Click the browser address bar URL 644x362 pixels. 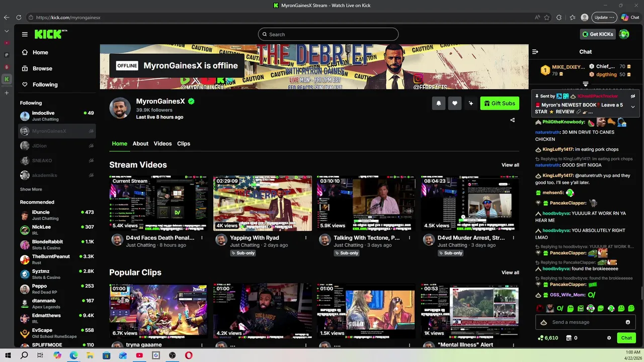coord(68,17)
